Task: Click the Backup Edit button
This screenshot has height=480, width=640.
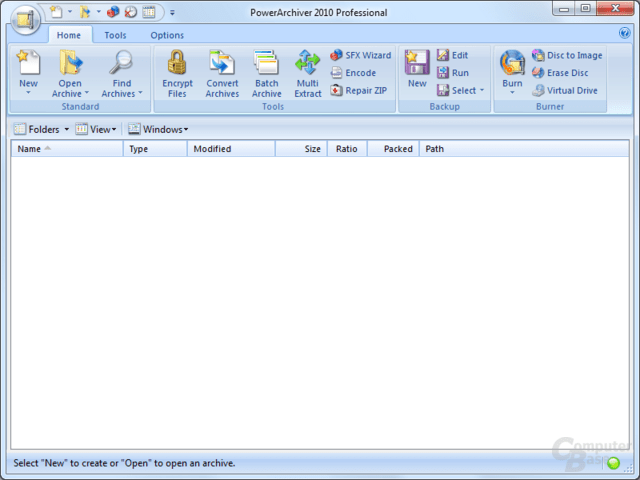Action: [x=452, y=55]
